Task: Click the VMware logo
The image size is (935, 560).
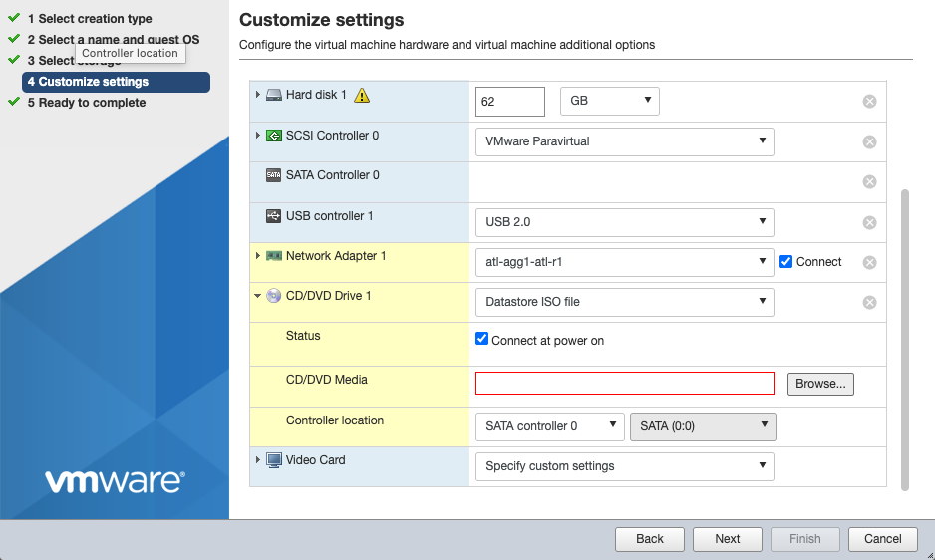Action: [x=115, y=481]
